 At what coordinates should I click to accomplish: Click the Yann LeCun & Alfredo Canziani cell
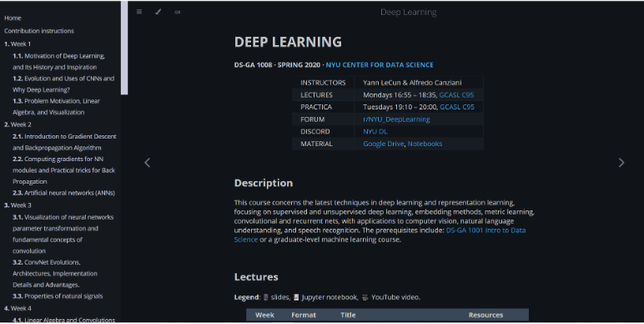pyautogui.click(x=419, y=83)
